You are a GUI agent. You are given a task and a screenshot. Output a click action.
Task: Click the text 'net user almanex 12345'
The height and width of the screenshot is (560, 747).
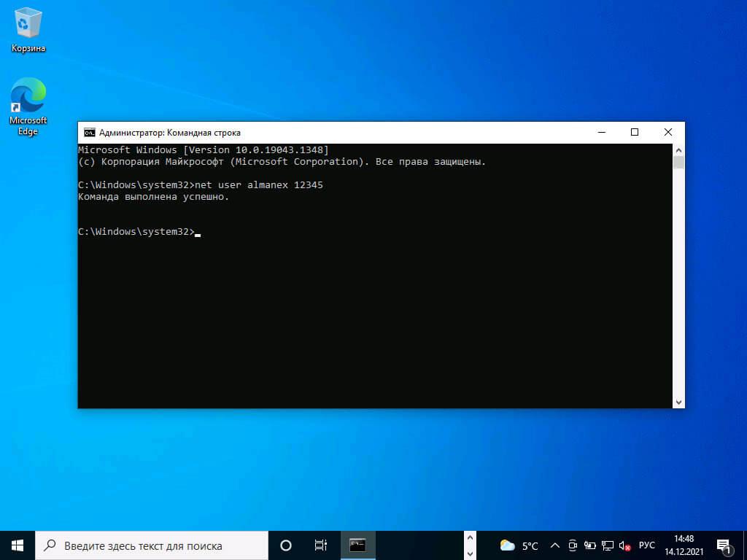(x=259, y=184)
